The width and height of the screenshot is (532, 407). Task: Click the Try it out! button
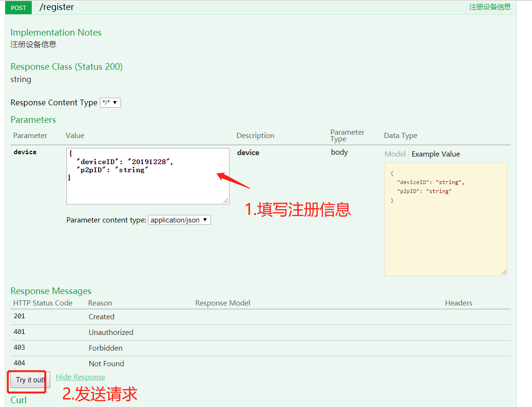pyautogui.click(x=30, y=380)
